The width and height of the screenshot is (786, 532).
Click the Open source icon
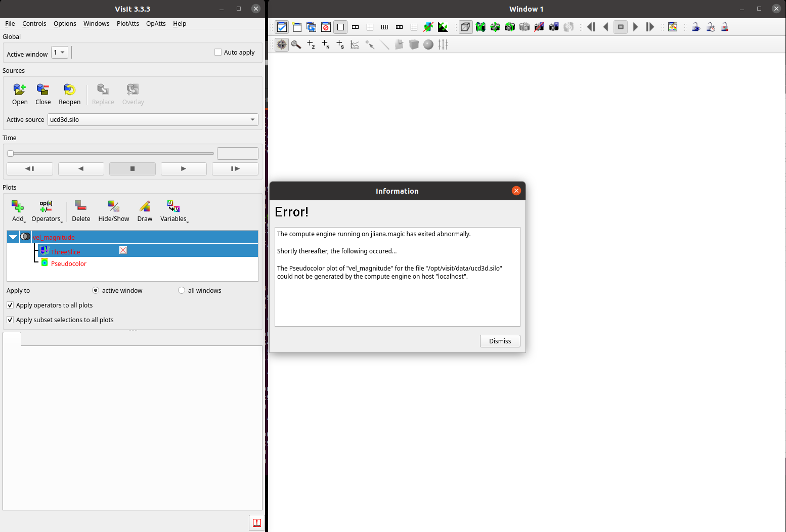[x=20, y=90]
